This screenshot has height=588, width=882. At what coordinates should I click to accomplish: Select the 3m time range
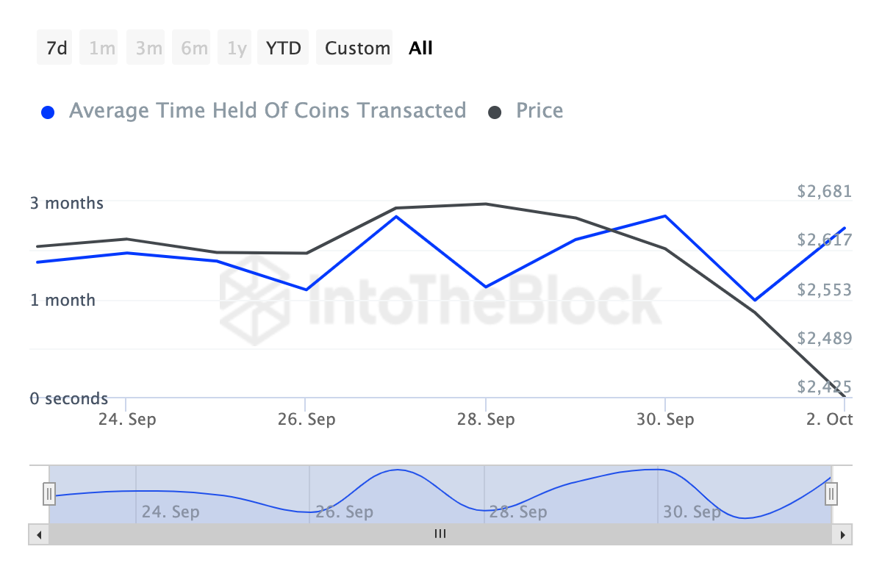pyautogui.click(x=148, y=49)
